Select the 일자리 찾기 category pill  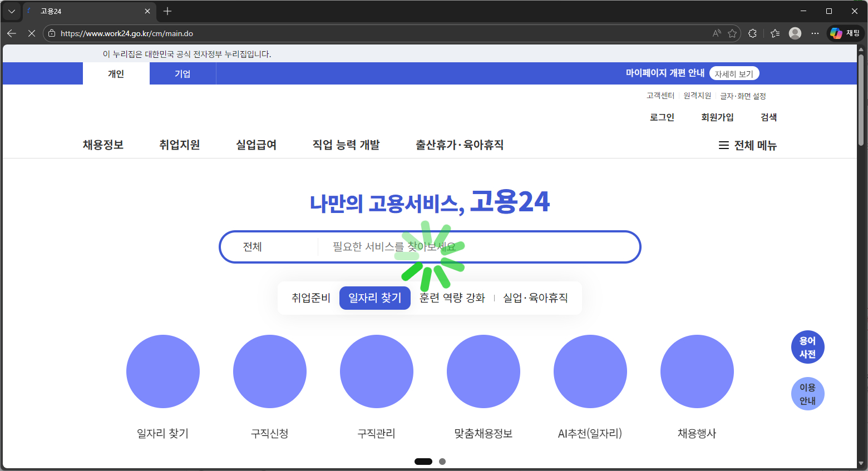point(374,298)
